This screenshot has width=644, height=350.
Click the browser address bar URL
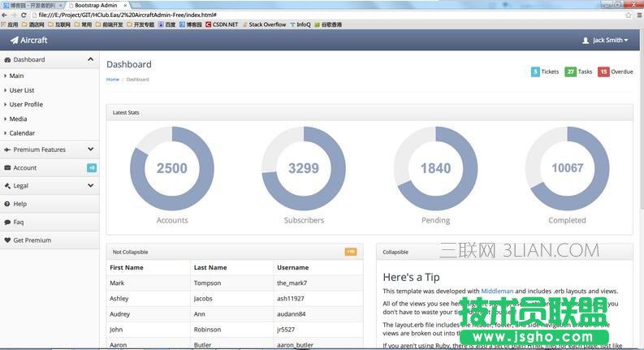pyautogui.click(x=128, y=15)
